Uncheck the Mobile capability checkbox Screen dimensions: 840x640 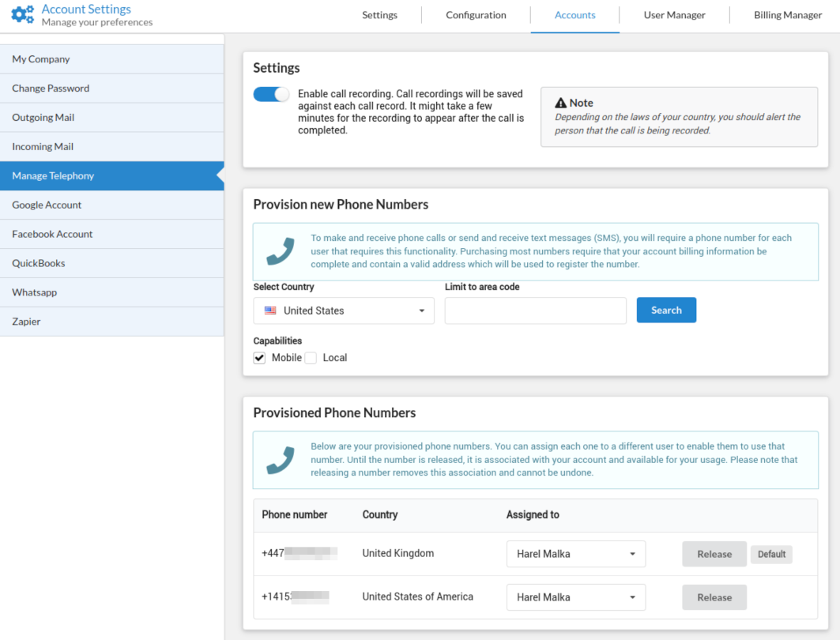(260, 358)
